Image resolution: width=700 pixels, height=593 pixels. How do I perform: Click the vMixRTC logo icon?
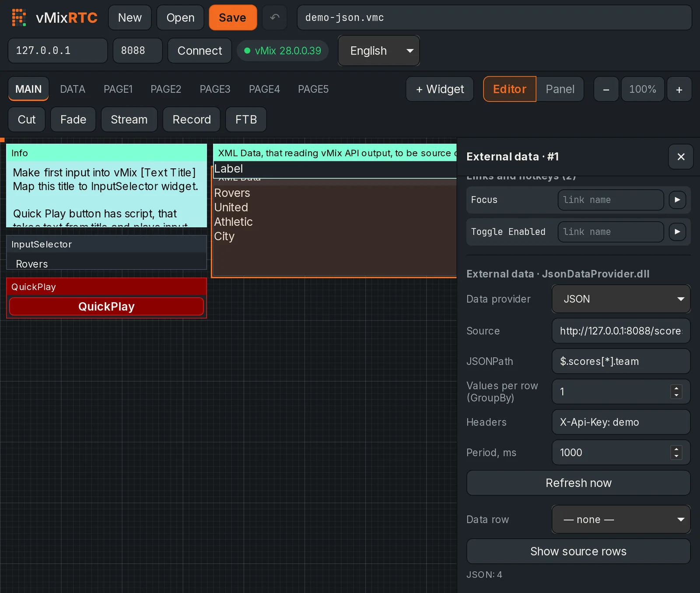19,17
